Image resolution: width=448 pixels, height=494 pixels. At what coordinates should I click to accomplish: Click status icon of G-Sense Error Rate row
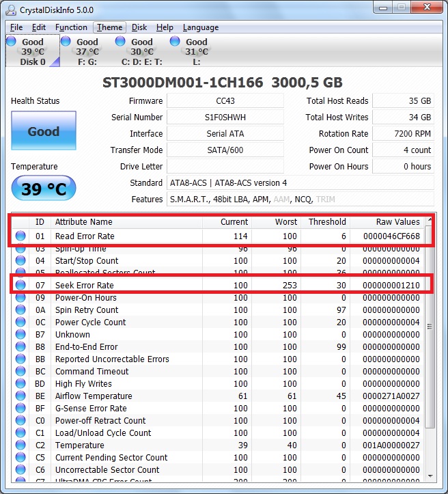click(20, 408)
